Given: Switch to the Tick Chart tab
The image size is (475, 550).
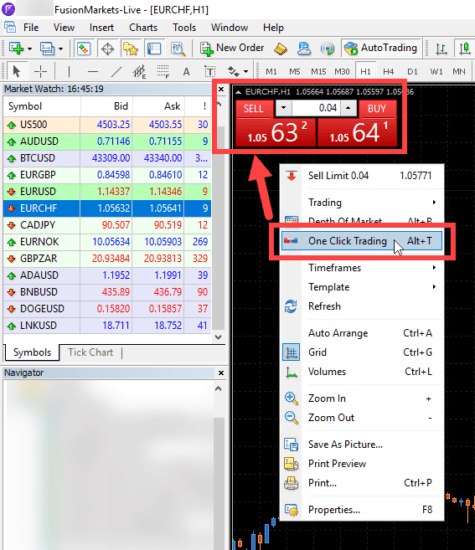Looking at the screenshot, I should 91,352.
